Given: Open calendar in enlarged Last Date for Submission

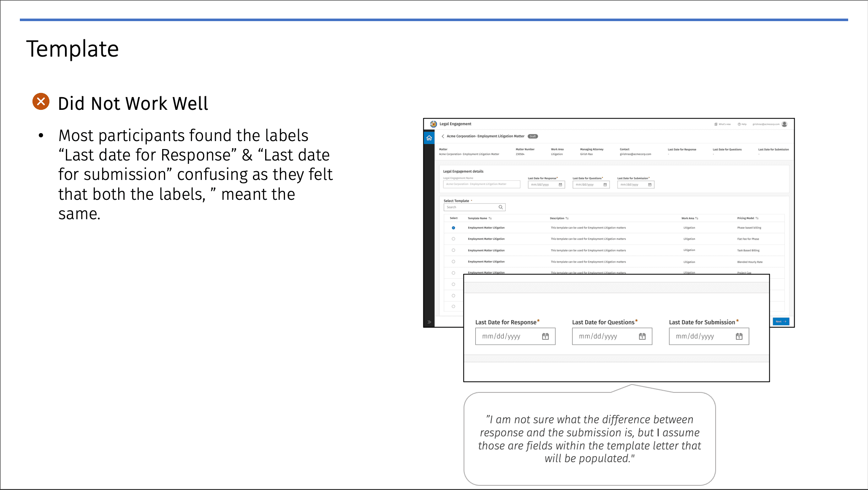Looking at the screenshot, I should pos(739,336).
